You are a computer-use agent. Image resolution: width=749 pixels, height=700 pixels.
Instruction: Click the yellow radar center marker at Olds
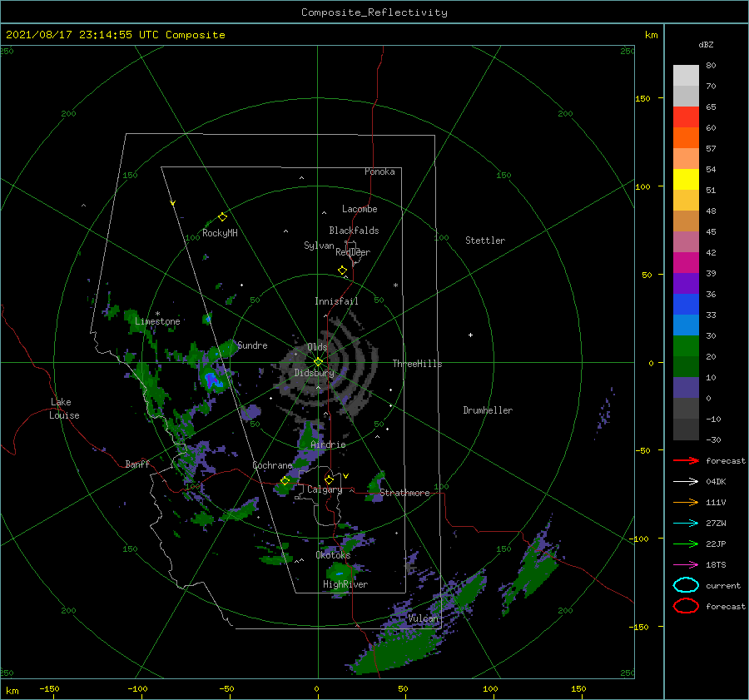tap(318, 362)
